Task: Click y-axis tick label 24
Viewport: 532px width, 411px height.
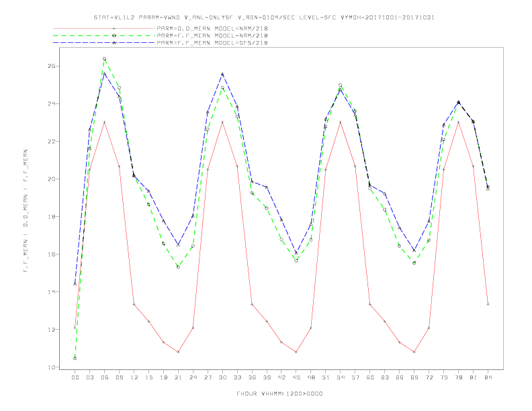Action: click(52, 104)
